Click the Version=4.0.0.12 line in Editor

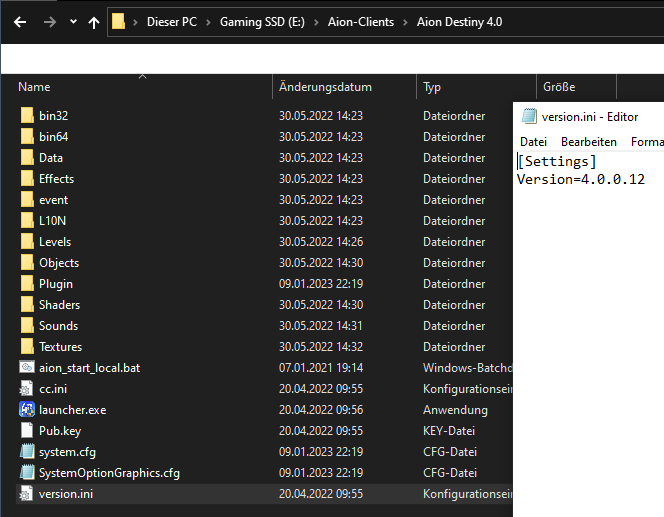(x=581, y=180)
